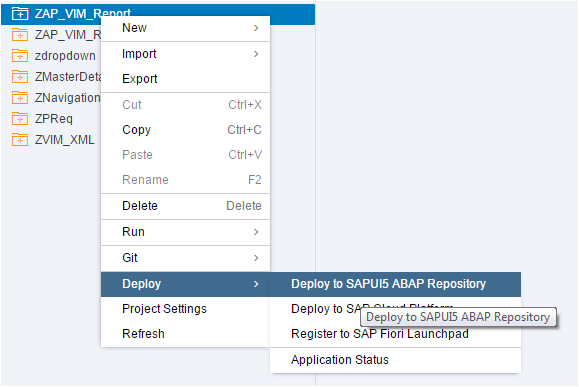This screenshot has height=387, width=579.
Task: Expand the Import submenu arrow
Action: pos(256,54)
